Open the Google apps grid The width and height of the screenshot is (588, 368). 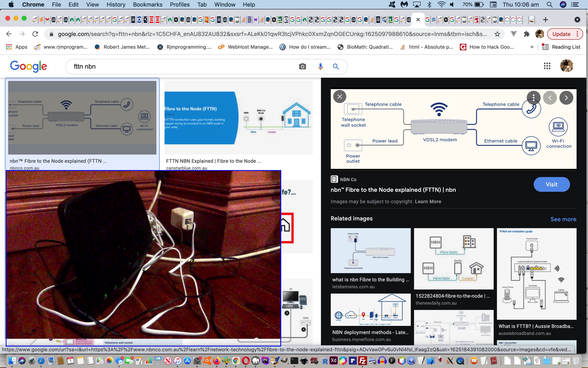[547, 66]
